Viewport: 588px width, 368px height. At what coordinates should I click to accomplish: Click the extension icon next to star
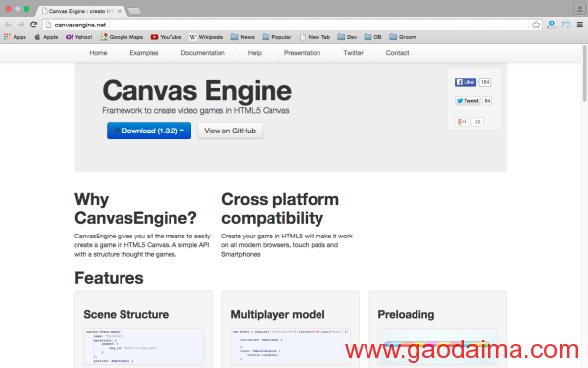[551, 25]
